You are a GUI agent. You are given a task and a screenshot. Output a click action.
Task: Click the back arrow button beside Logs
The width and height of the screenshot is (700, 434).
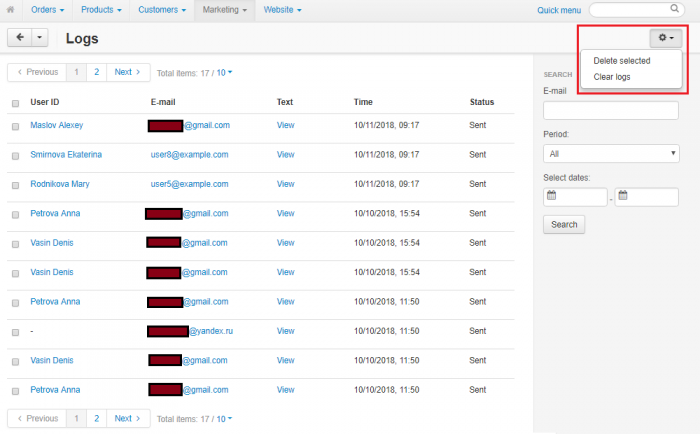tap(20, 38)
